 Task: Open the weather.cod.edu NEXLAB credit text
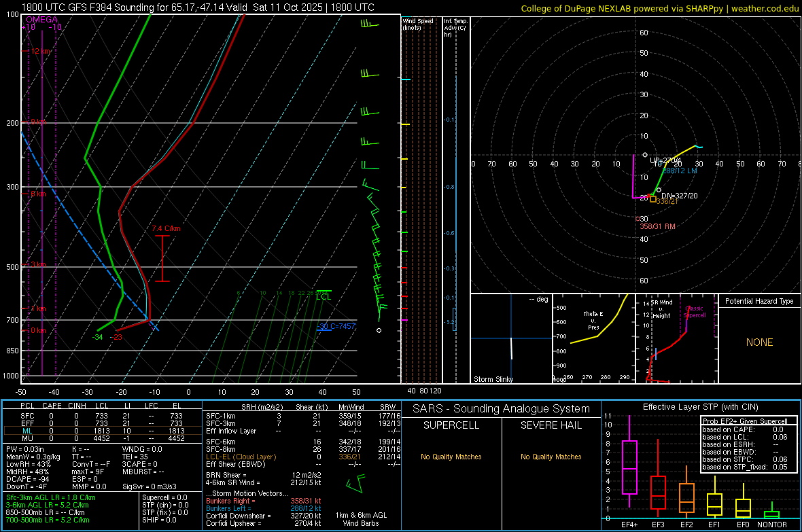point(659,8)
